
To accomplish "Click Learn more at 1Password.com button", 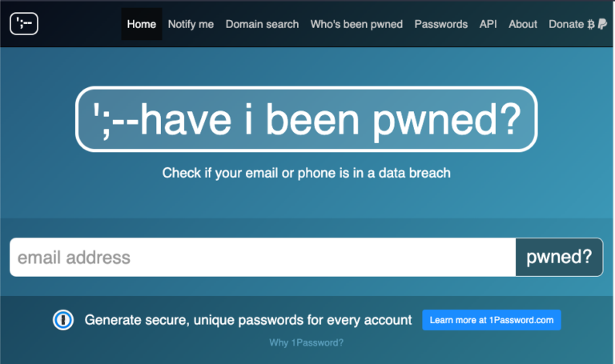I will pos(492,320).
